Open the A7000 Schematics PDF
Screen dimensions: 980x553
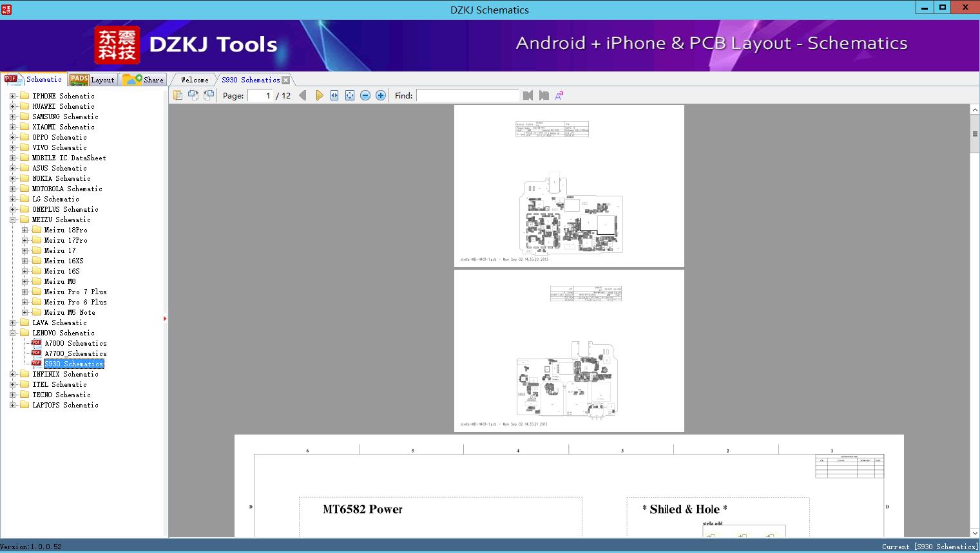coord(75,343)
